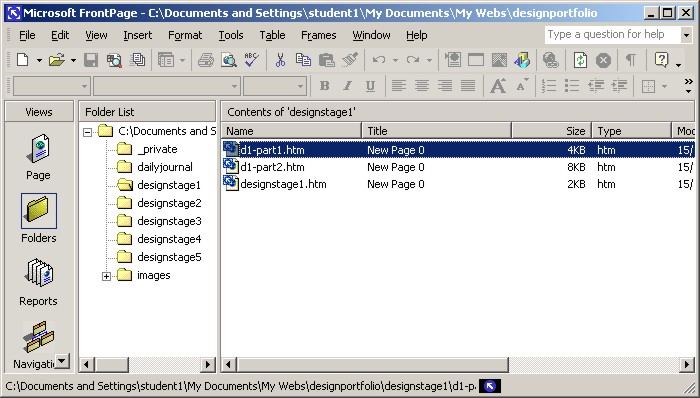700x398 pixels.
Task: Click in the Type a question for help box
Action: pos(612,34)
